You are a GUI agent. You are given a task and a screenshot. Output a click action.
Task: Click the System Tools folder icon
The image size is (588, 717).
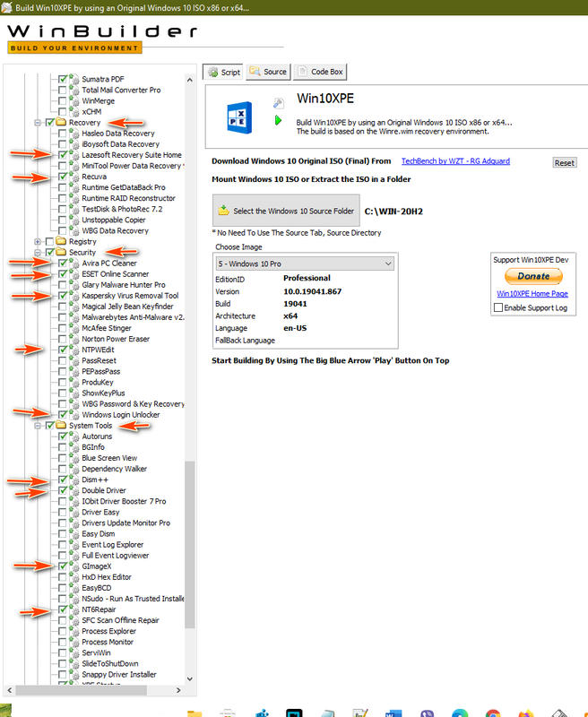(x=61, y=425)
